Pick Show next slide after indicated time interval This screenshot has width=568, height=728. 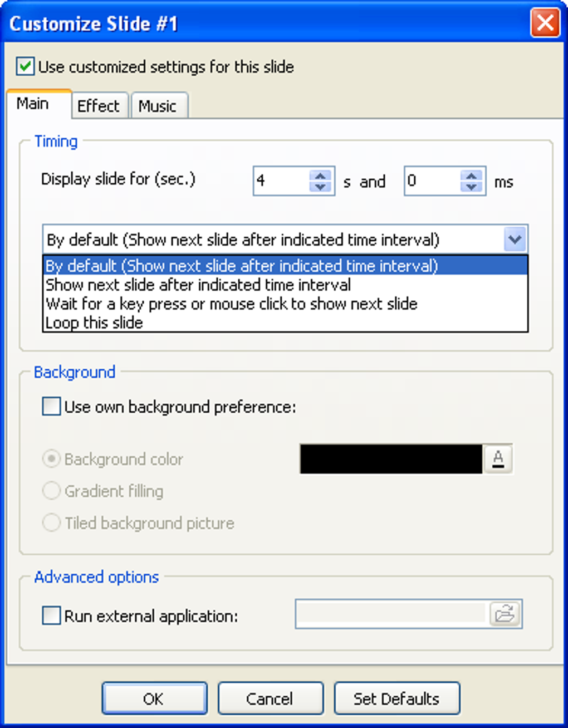tap(198, 285)
